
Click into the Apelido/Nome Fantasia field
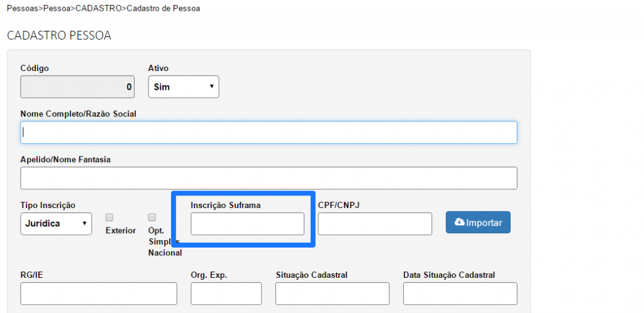click(x=269, y=178)
